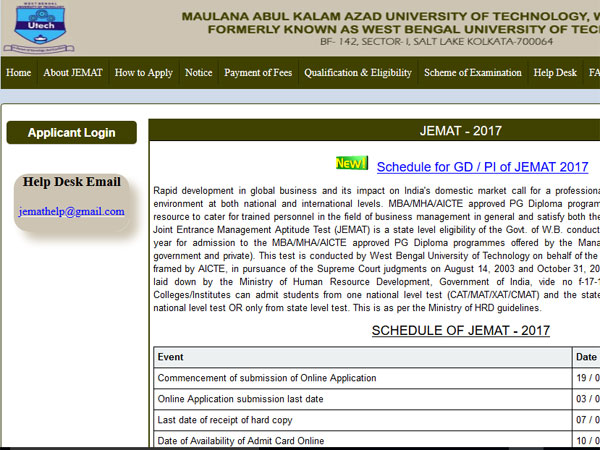Select Date of Availability of Admit Card row
600x450 pixels.
click(240, 441)
